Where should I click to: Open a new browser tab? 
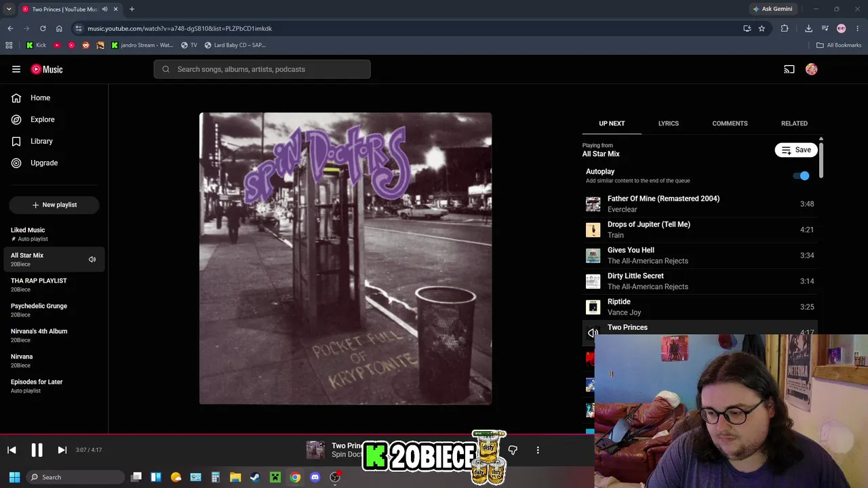(132, 9)
